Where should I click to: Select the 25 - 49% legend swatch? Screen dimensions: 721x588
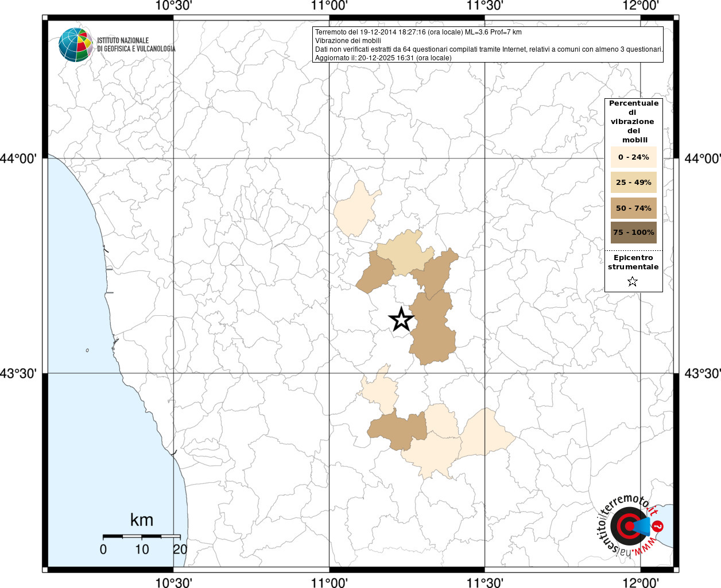634,183
